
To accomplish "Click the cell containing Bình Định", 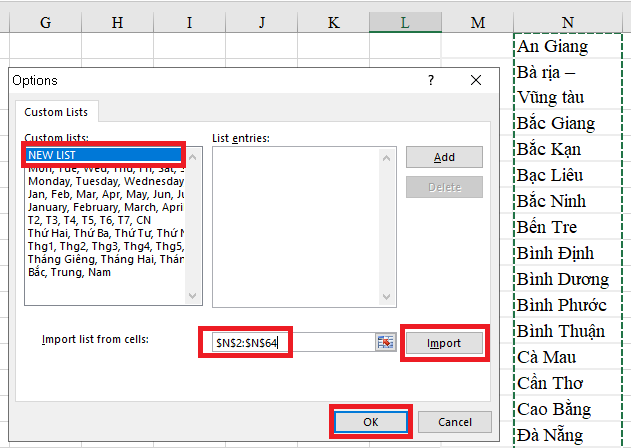I will (x=568, y=252).
